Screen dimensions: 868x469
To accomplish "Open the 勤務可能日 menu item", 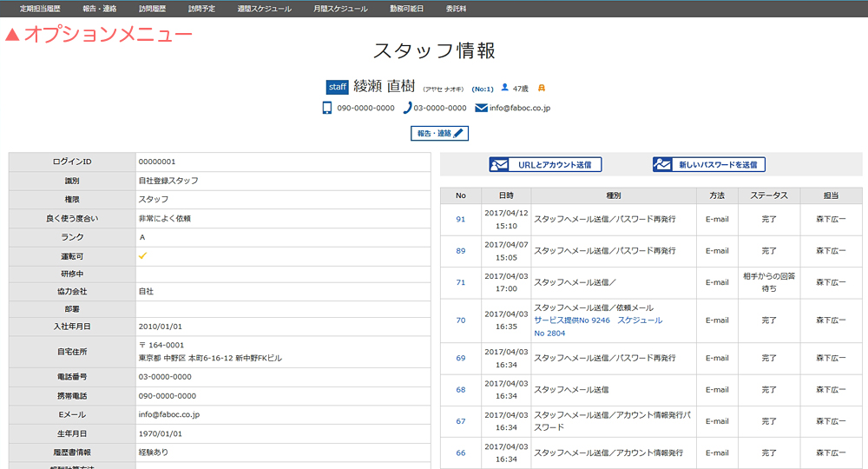I will coord(406,9).
